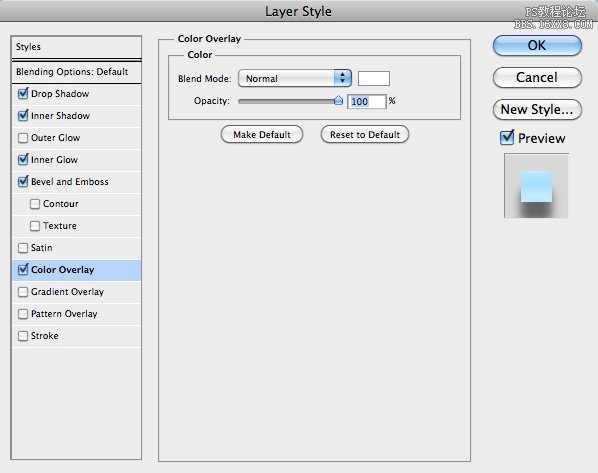Click the Opacity percentage input field
Image resolution: width=598 pixels, height=473 pixels.
point(367,101)
